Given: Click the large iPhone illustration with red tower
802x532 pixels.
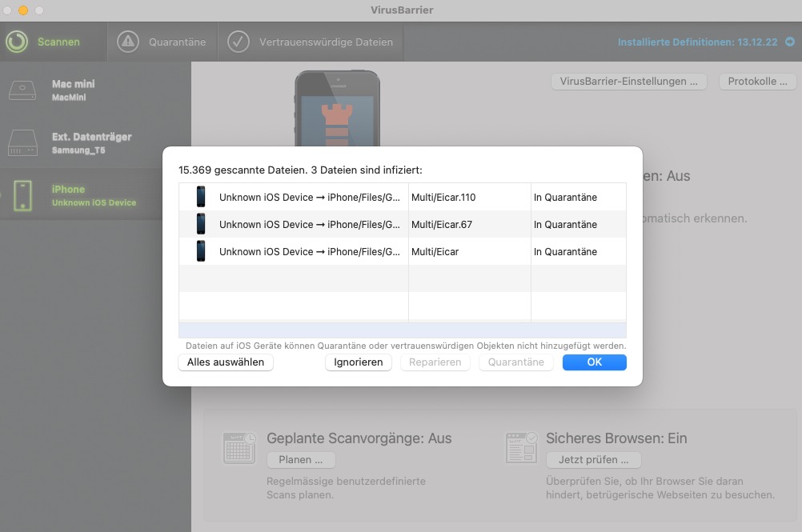Looking at the screenshot, I should click(337, 108).
